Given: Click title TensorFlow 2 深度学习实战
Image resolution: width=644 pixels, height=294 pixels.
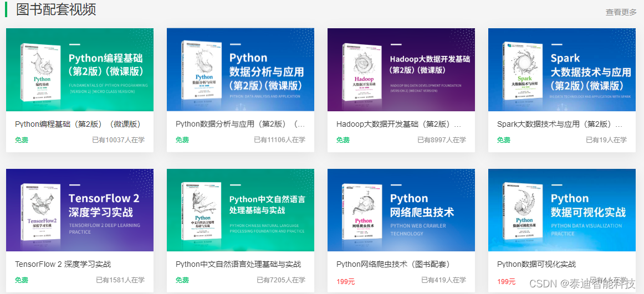Looking at the screenshot, I should point(63,265).
